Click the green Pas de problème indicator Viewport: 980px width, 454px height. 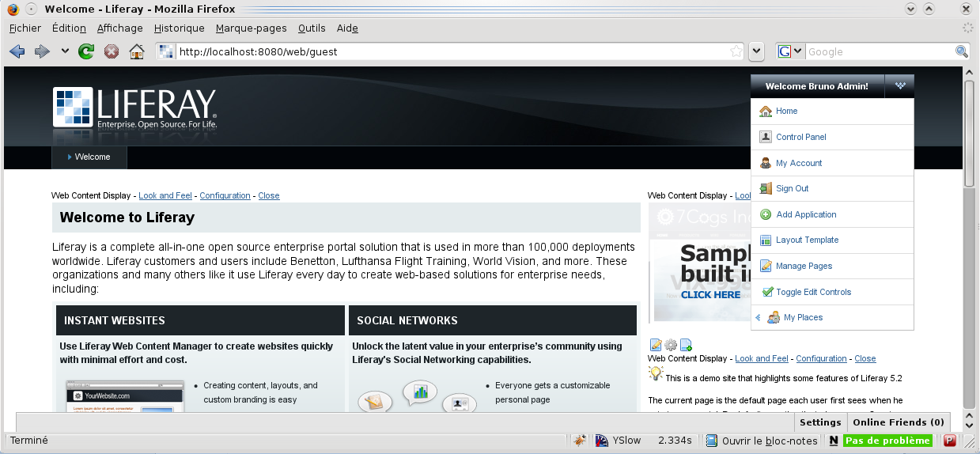tap(887, 441)
